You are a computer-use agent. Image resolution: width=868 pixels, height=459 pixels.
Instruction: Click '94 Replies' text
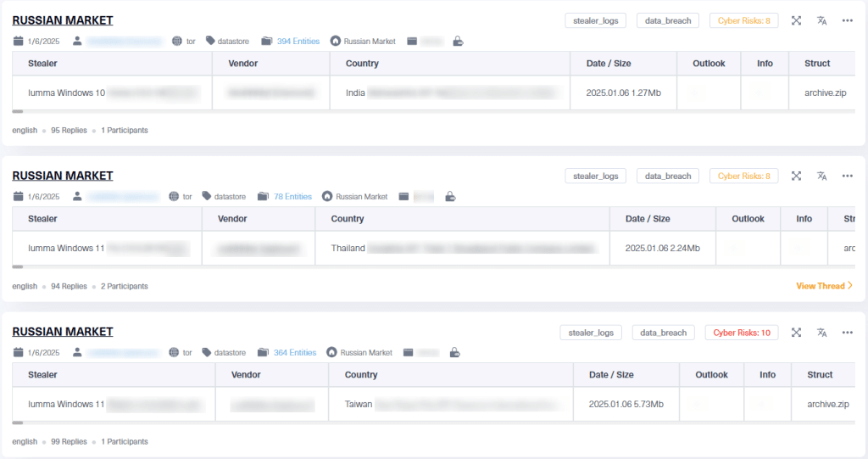point(69,286)
